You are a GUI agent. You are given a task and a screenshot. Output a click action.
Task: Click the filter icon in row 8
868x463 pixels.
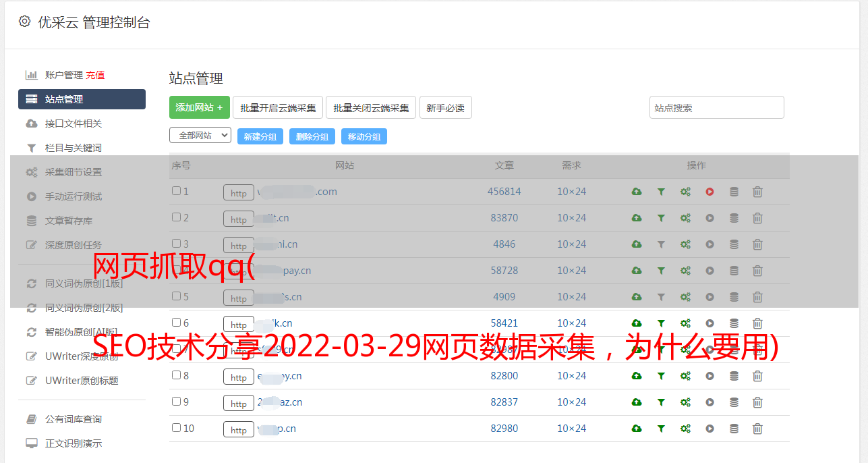pyautogui.click(x=661, y=376)
